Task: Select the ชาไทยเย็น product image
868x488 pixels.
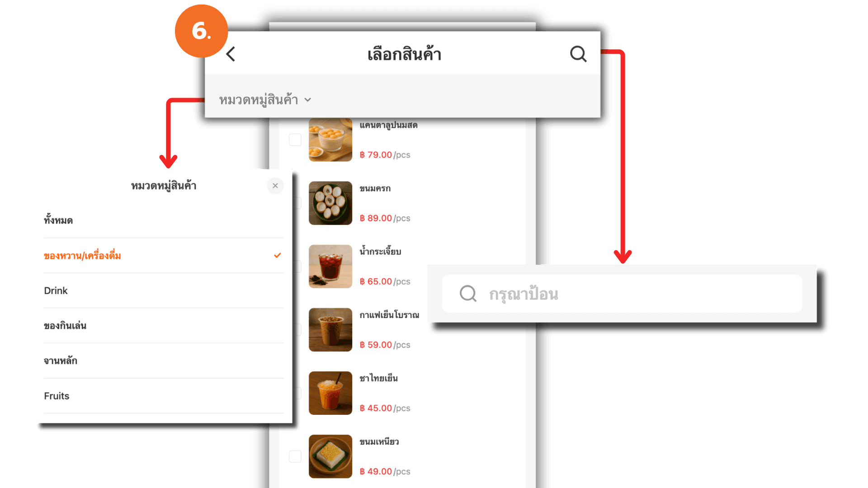Action: click(x=330, y=393)
